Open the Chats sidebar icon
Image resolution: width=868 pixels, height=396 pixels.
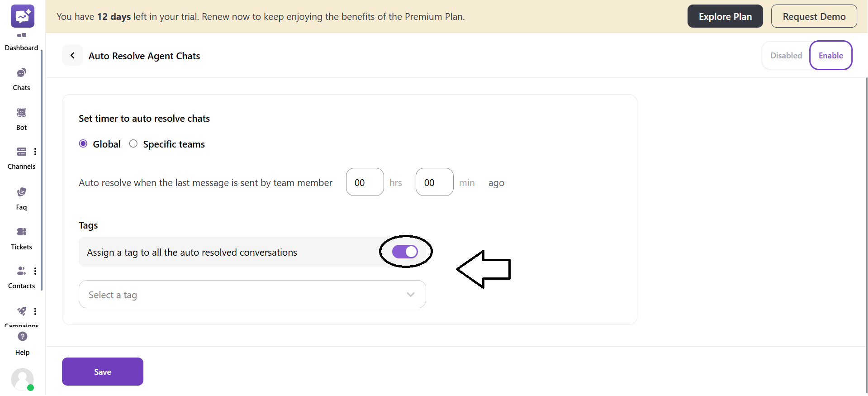tap(21, 73)
